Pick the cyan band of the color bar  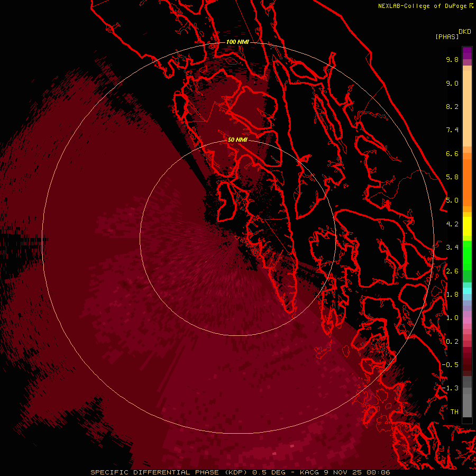467,291
